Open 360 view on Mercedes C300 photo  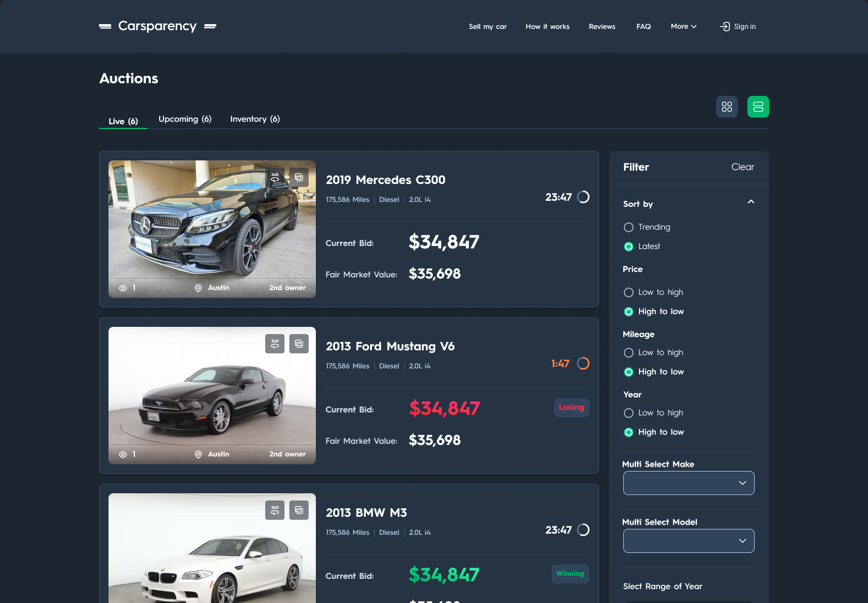pos(275,177)
